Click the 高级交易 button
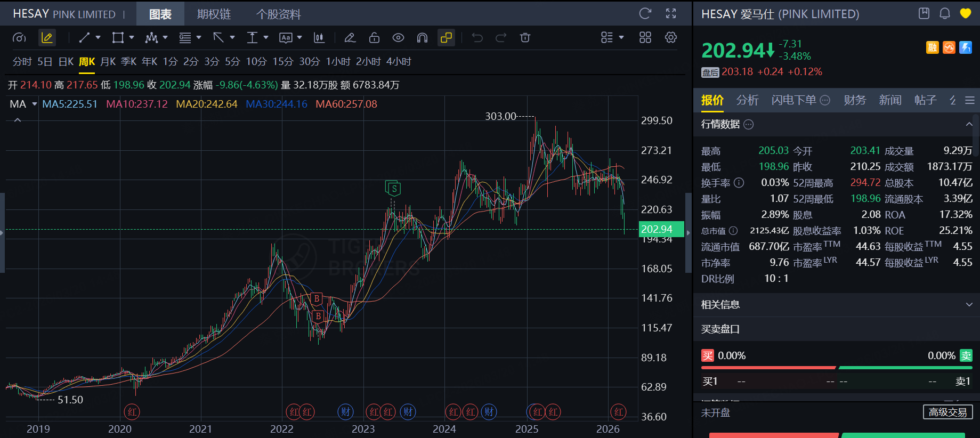Screen dimensions: 980x438 click(x=947, y=412)
